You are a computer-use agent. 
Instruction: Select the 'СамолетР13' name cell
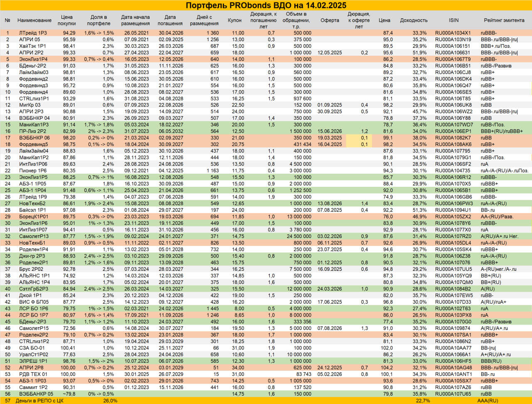[x=34, y=236]
